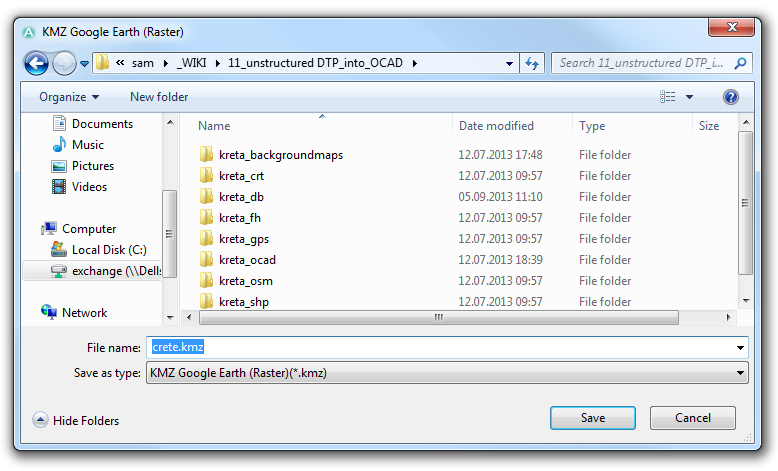778x471 pixels.
Task: Click the kreta_shp folder icon
Action: [x=206, y=301]
